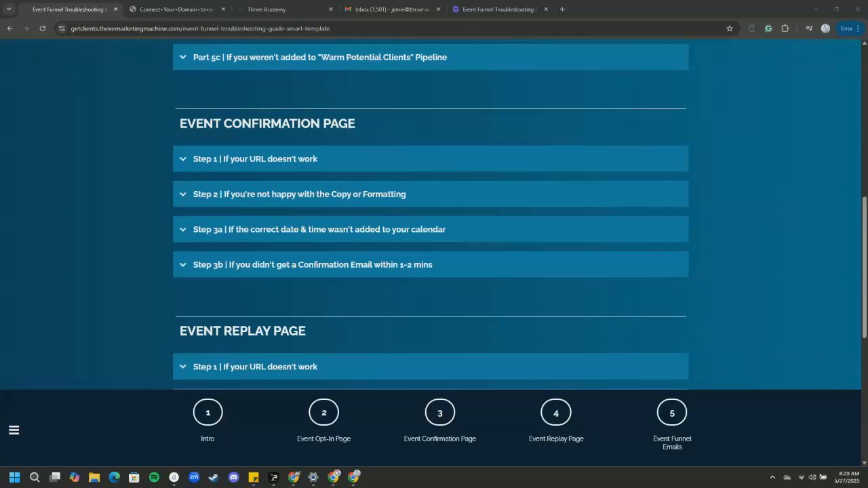Expand Step 1 under Event Replay Page
This screenshot has width=868, height=488.
point(431,367)
